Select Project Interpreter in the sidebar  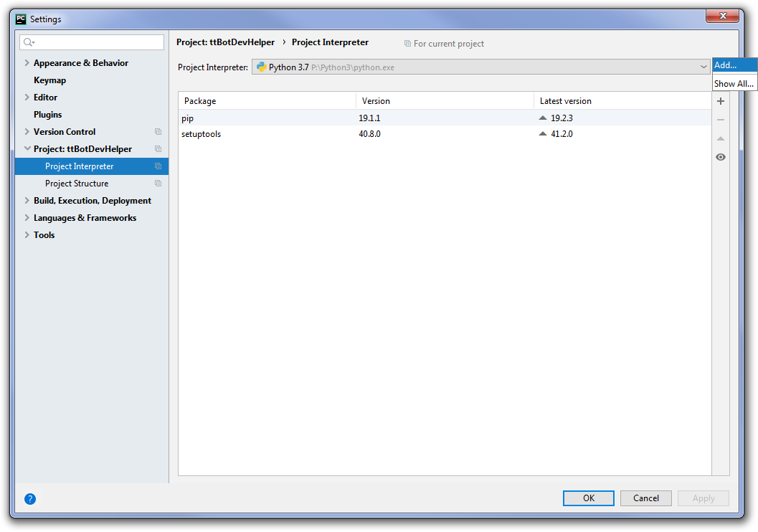coord(91,166)
